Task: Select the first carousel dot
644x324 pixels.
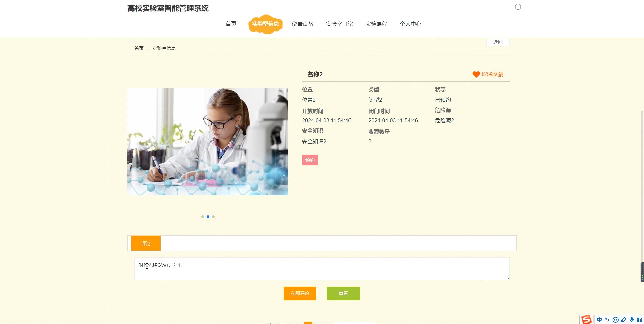Action: coord(203,217)
